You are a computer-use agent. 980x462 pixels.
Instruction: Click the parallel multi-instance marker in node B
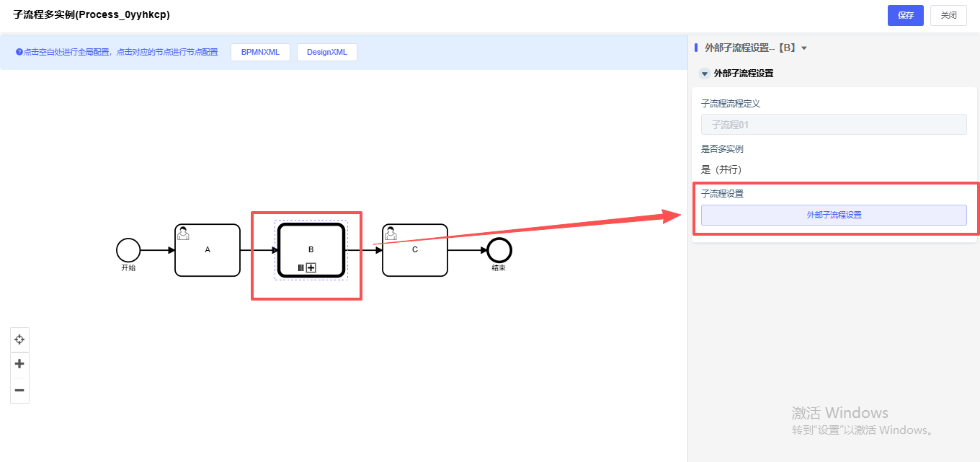click(x=301, y=267)
